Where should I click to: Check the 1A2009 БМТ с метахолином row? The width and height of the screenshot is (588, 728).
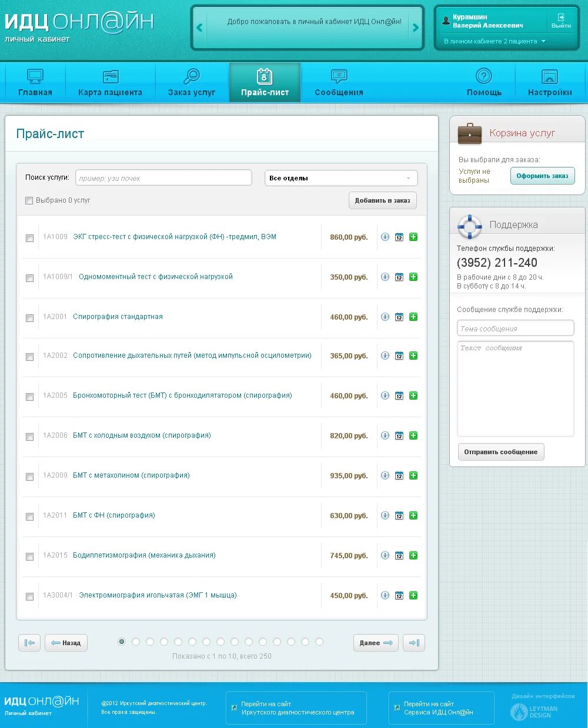(29, 477)
